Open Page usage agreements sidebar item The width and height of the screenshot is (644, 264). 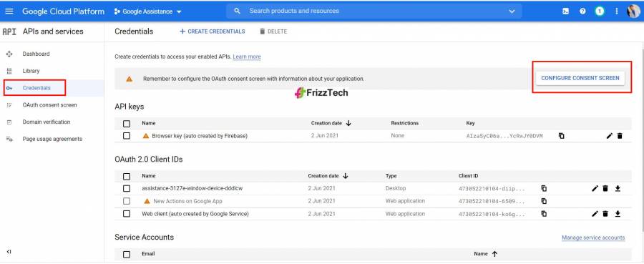coord(52,140)
